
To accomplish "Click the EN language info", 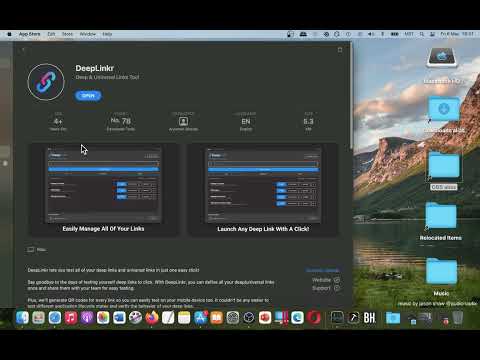I will [246, 121].
